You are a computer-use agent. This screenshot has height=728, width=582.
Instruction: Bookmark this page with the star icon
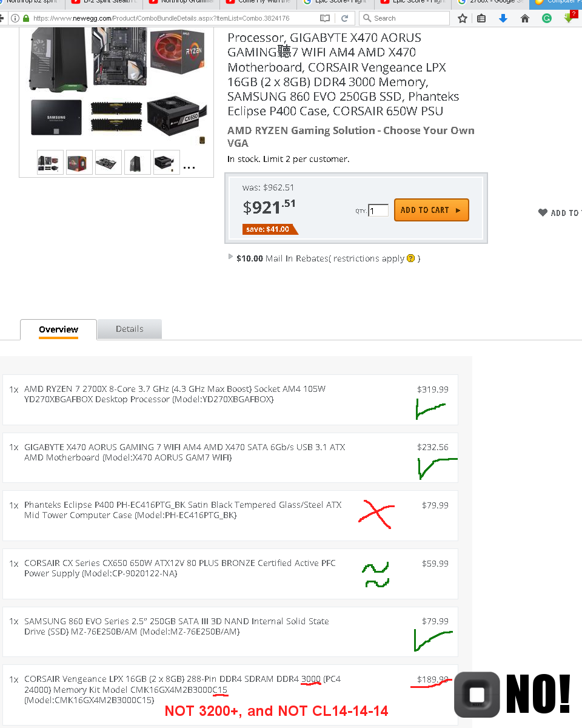coord(463,18)
